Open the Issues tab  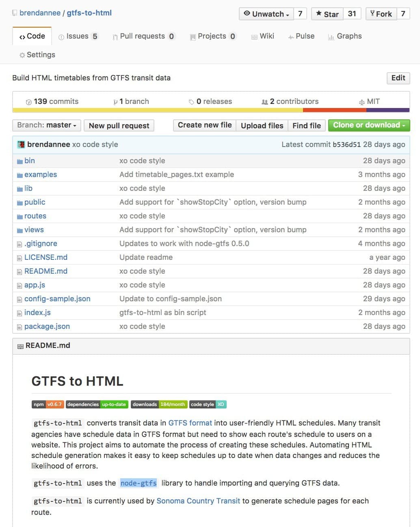pos(78,36)
